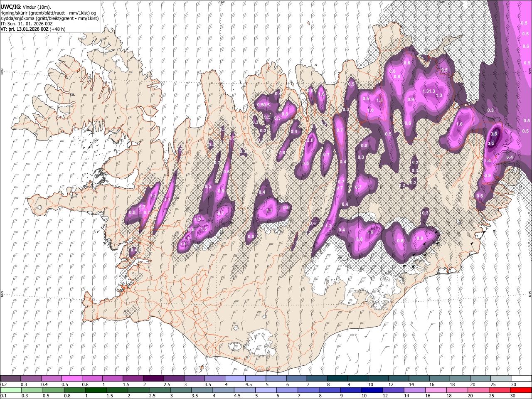Click the light pink bottom-row swatch at 16
532x399 pixels.
(435, 390)
